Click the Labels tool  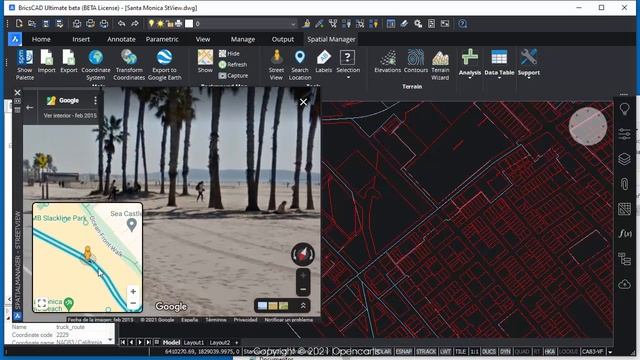point(324,61)
